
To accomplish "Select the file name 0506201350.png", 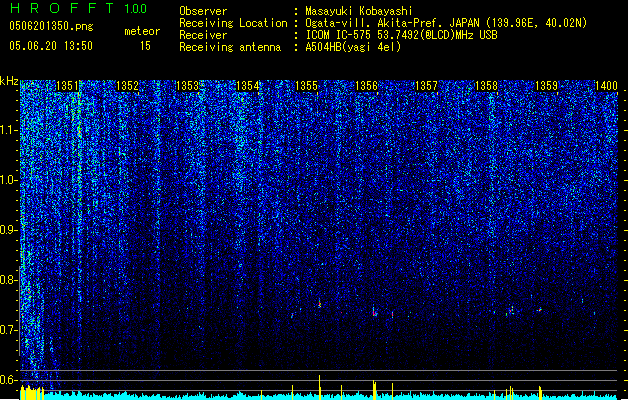I will [51, 26].
